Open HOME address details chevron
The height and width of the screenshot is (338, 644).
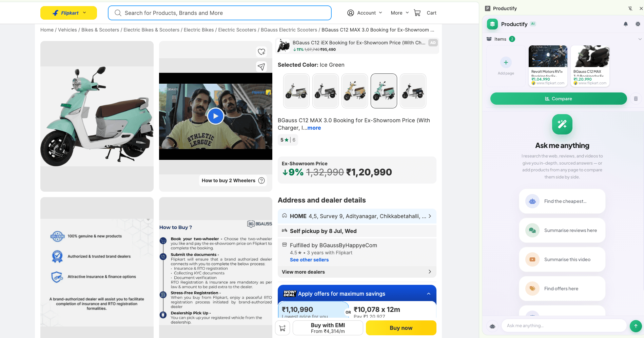click(430, 216)
